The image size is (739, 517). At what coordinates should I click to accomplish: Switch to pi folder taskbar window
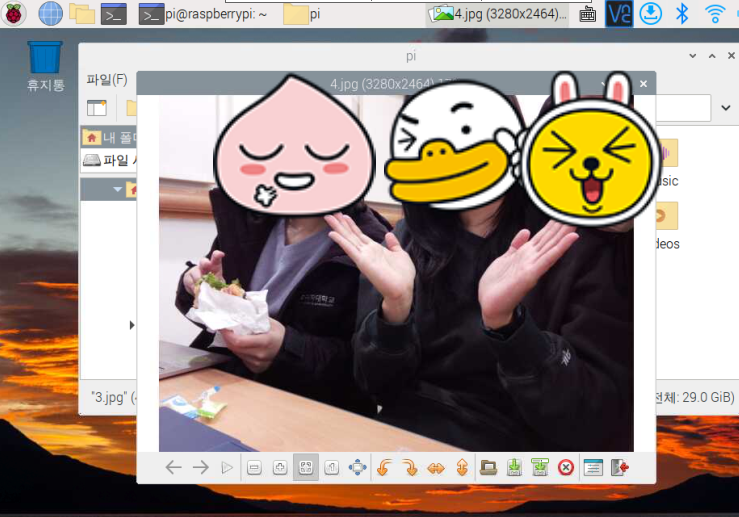pyautogui.click(x=303, y=14)
